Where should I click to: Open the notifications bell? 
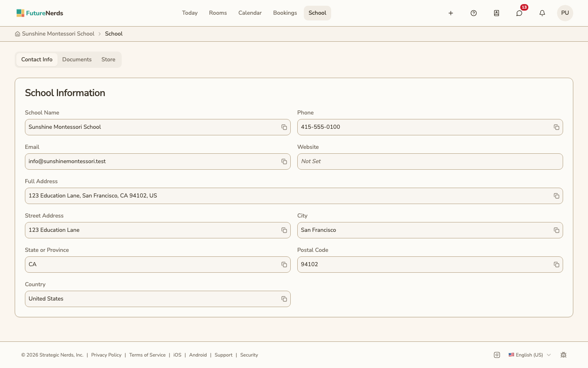pyautogui.click(x=542, y=13)
